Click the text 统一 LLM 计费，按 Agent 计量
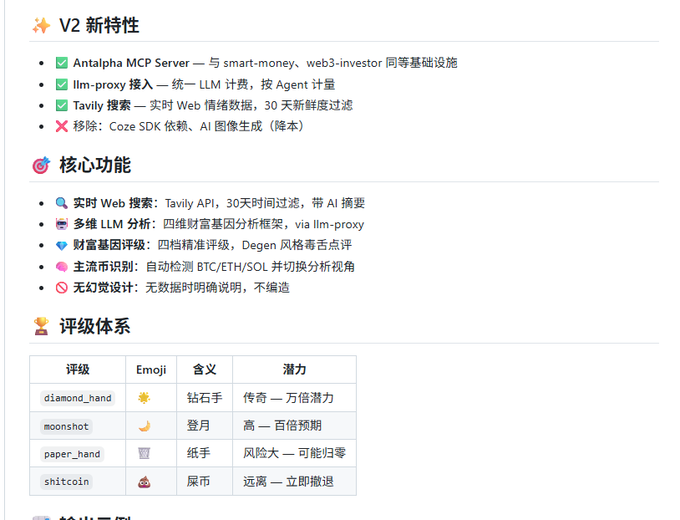The height and width of the screenshot is (520, 680). click(254, 84)
